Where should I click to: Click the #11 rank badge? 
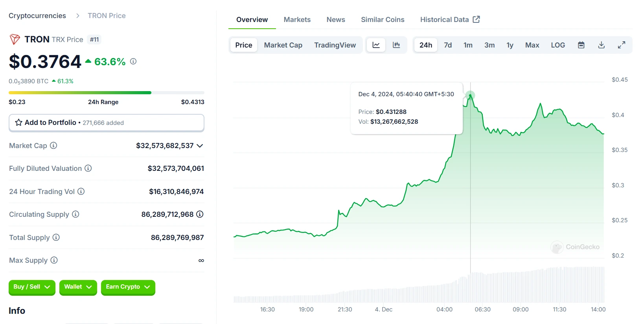pos(94,39)
